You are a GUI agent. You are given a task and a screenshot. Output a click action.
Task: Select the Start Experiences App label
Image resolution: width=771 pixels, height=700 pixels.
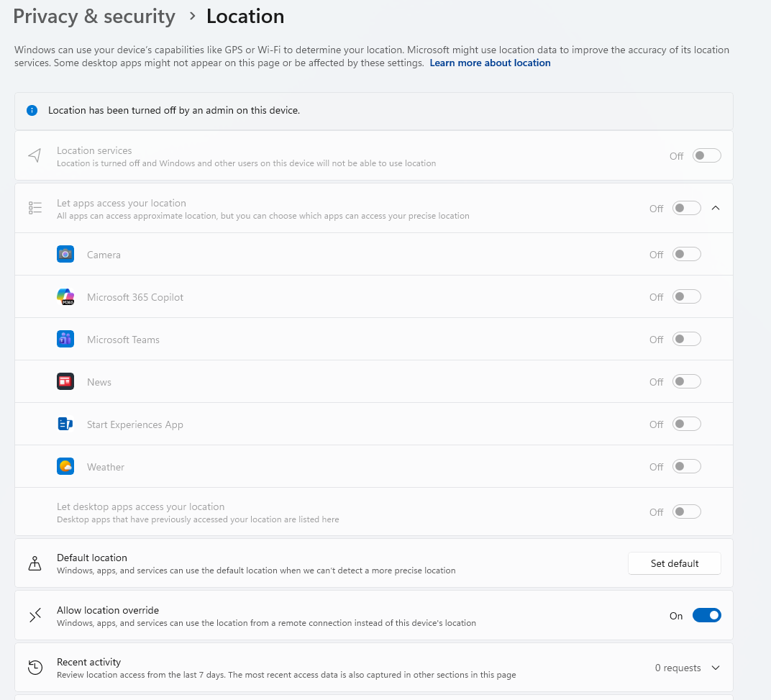(134, 424)
